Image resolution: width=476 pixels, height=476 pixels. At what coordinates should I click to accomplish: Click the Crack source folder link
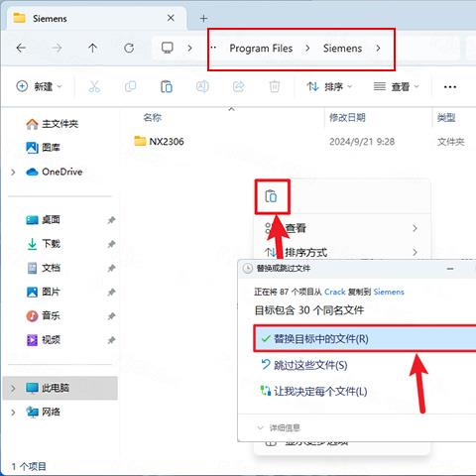tap(334, 292)
